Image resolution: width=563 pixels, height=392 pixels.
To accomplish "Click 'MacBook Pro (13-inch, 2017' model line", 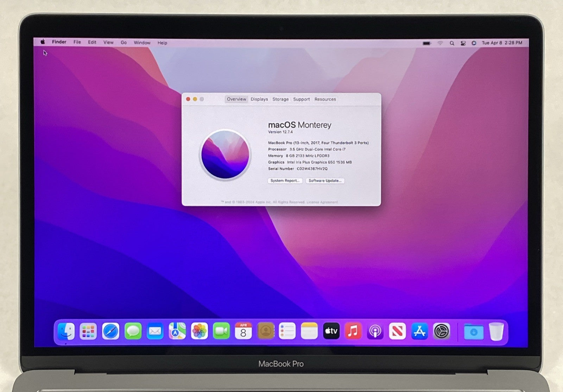I will point(318,143).
